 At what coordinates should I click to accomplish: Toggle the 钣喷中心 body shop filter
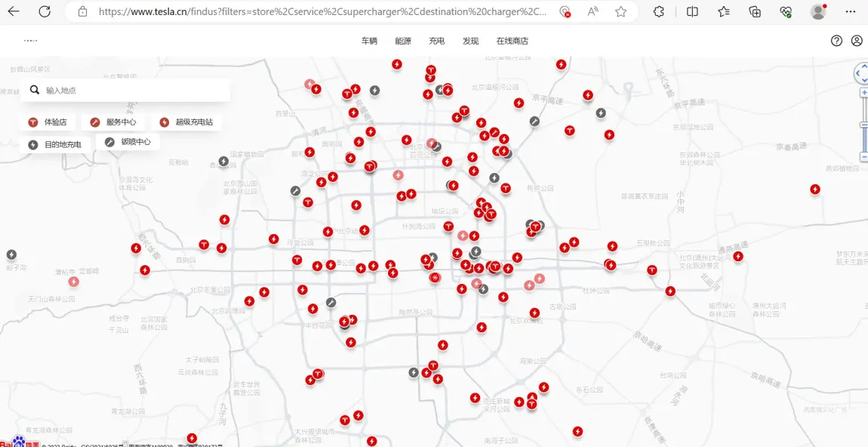(128, 142)
